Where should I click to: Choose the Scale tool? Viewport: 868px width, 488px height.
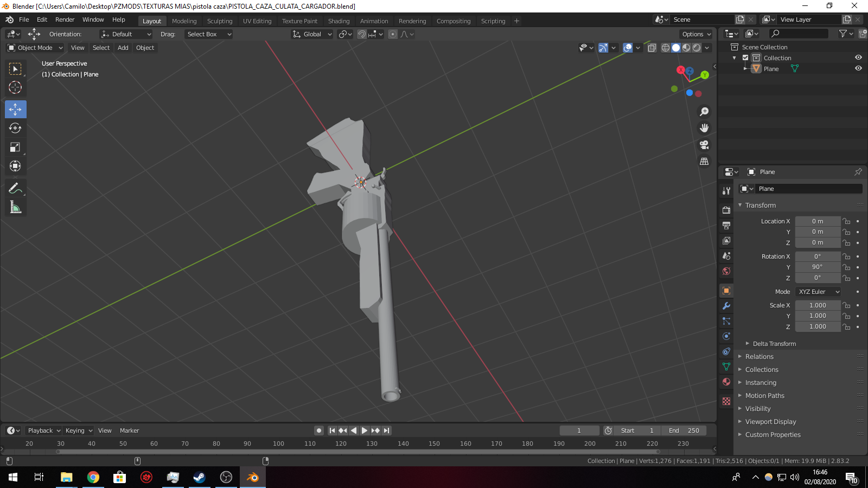[x=15, y=147]
